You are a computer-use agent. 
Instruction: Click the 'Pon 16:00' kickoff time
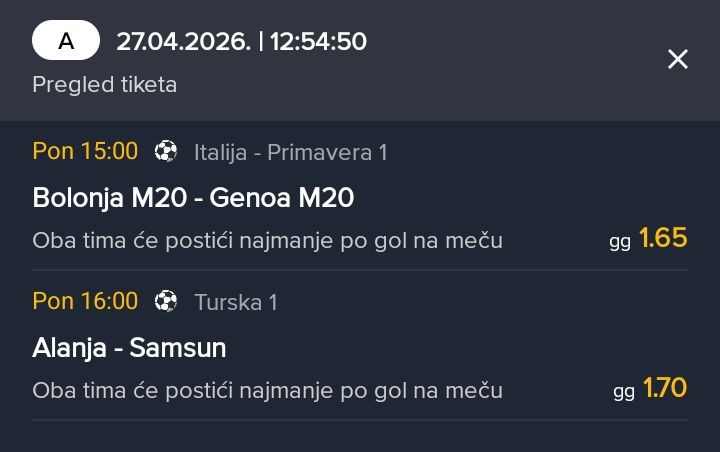point(85,301)
